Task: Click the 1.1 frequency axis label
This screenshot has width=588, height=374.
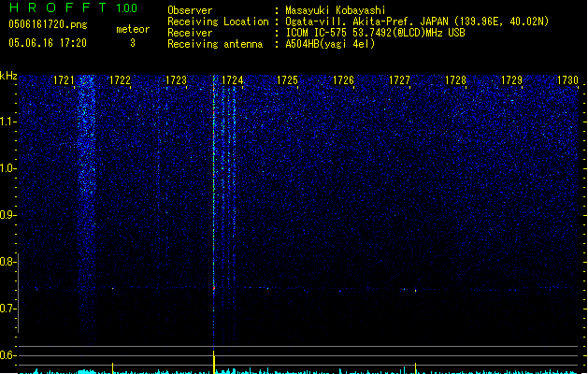Action: coord(7,122)
